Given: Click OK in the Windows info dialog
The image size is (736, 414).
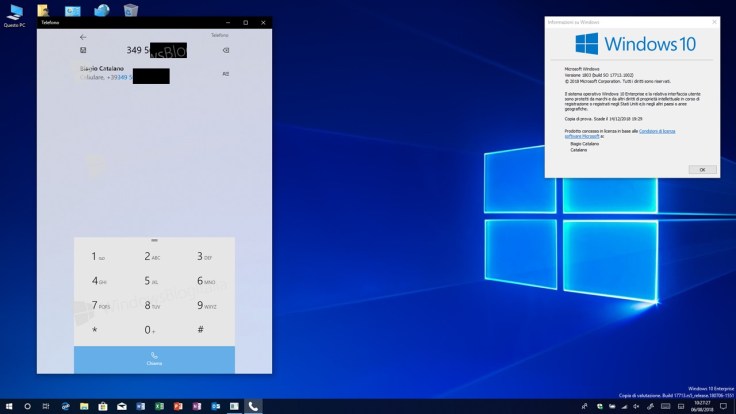Looking at the screenshot, I should [702, 170].
